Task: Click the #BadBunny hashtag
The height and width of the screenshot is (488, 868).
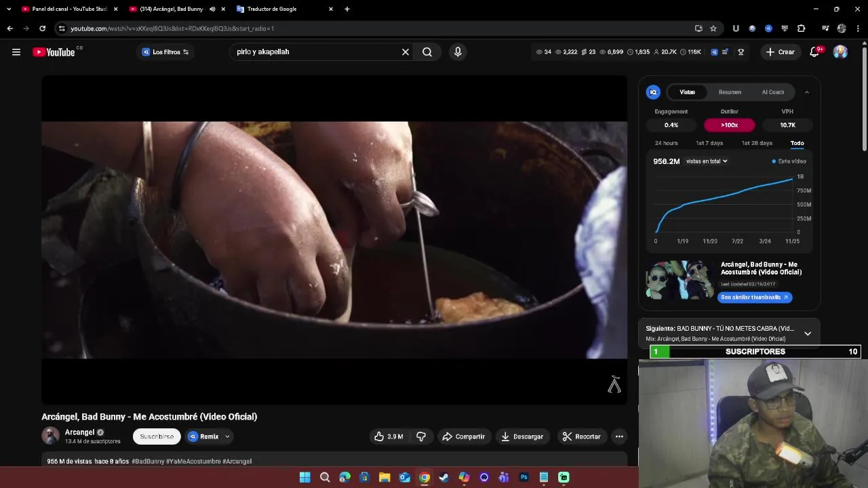Action: [x=148, y=462]
